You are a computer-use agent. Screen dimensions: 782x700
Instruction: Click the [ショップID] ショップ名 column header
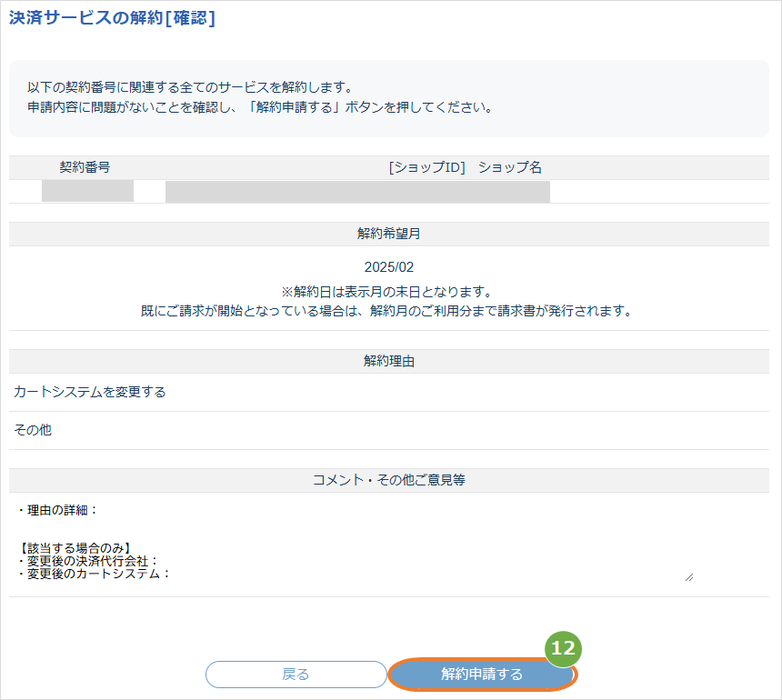click(x=465, y=167)
